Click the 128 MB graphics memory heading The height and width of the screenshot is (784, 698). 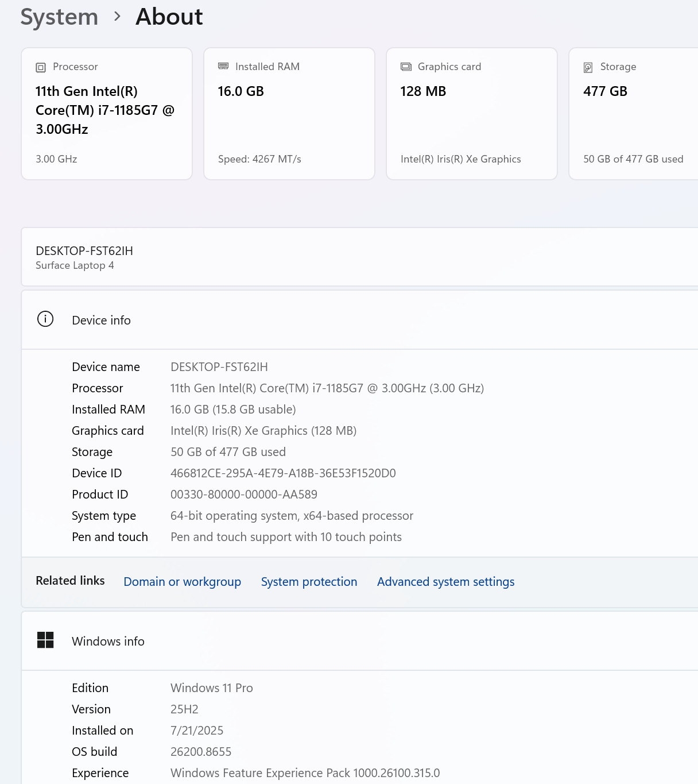423,91
